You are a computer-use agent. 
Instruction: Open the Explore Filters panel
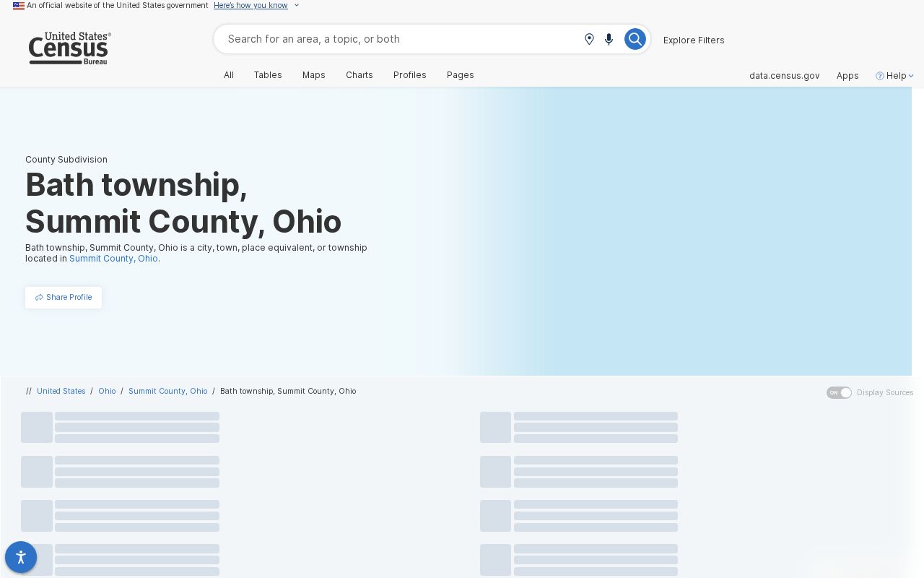tap(694, 40)
